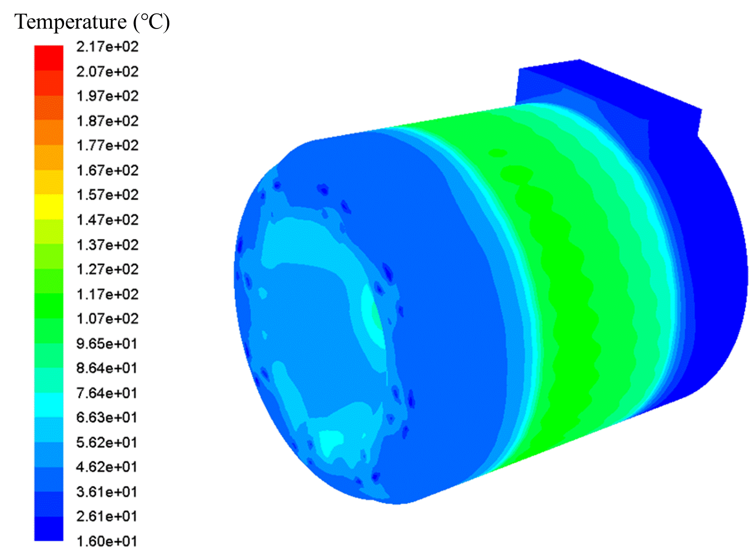Image resolution: width=756 pixels, height=551 pixels.
Task: Click the 1.27e+02 legend label
Action: click(x=107, y=269)
